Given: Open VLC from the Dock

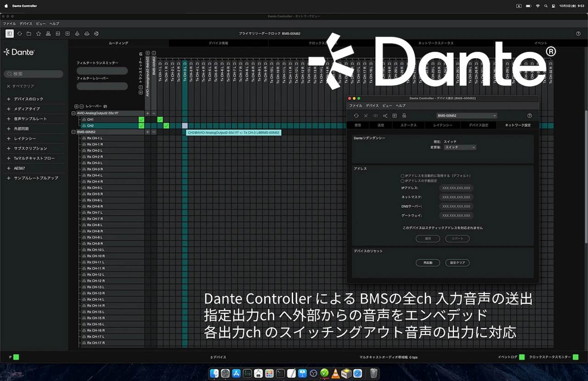Looking at the screenshot, I should 335,373.
